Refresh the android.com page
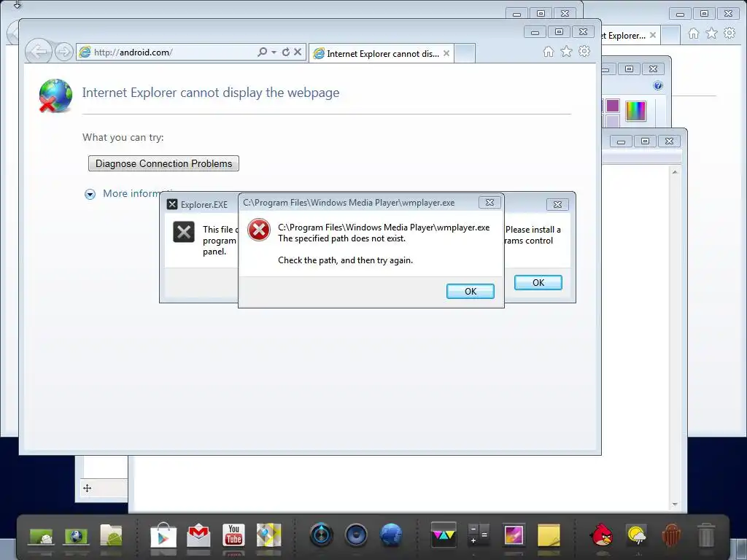The height and width of the screenshot is (560, 747). [x=286, y=52]
